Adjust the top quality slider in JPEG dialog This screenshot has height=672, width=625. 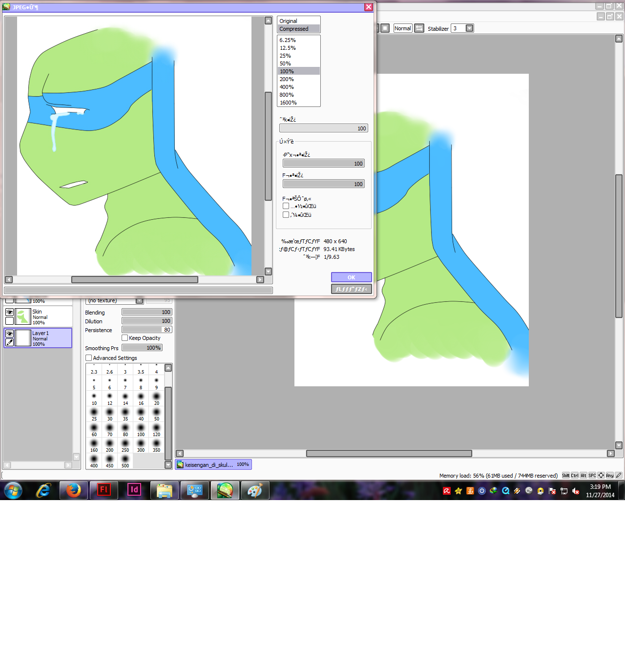point(323,128)
